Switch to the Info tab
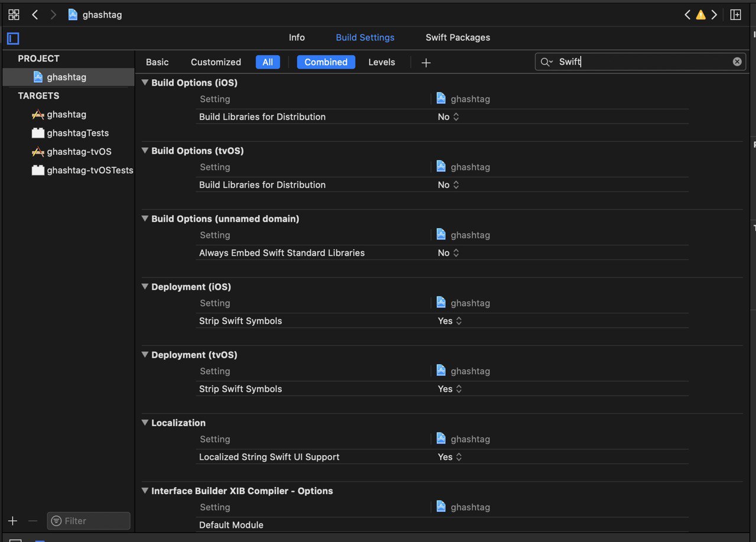The image size is (756, 542). [x=296, y=37]
